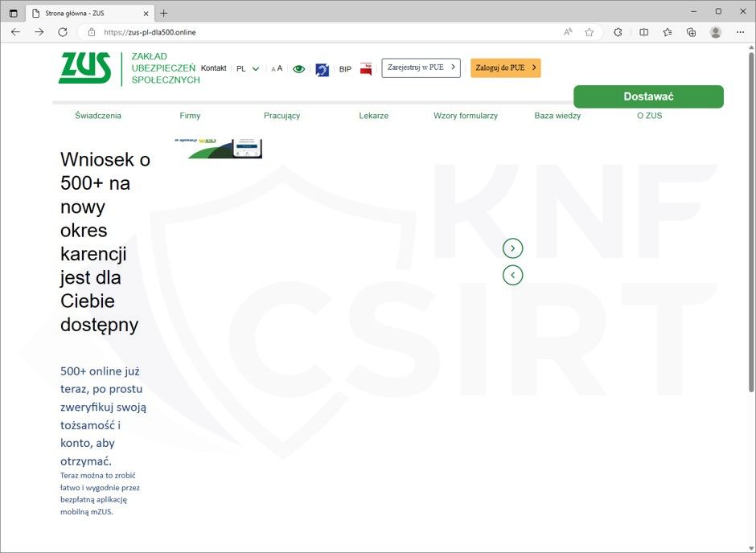Open the browser extensions icon
This screenshot has height=553, width=756.
tap(618, 32)
